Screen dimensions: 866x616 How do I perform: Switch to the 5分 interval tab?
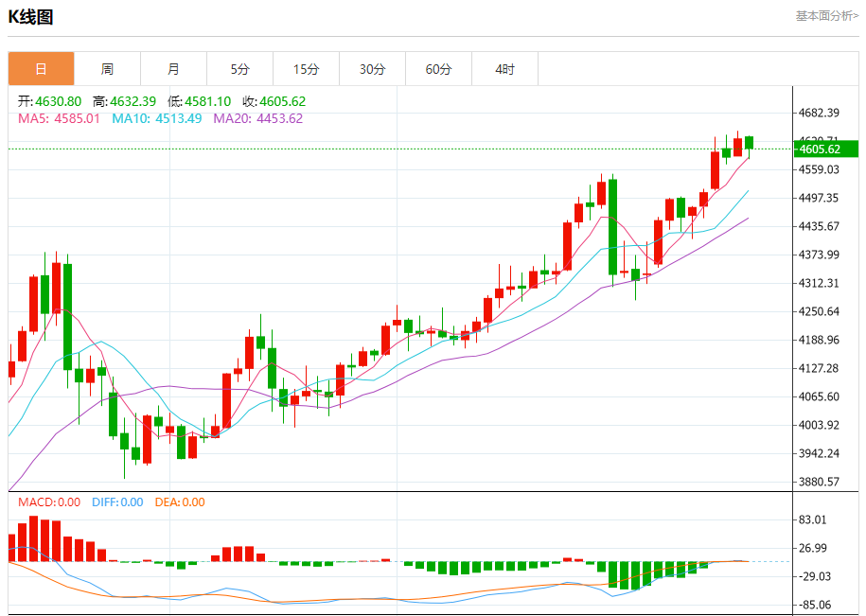[239, 69]
